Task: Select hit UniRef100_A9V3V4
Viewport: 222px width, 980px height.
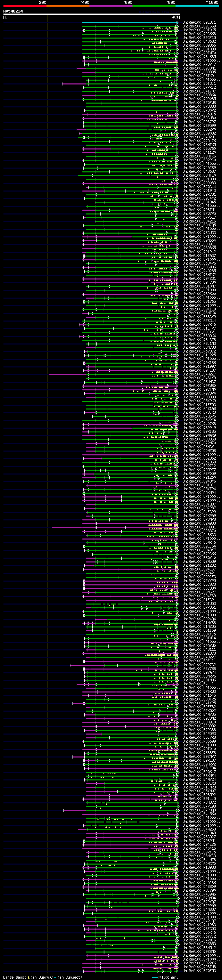Action: pos(199,394)
